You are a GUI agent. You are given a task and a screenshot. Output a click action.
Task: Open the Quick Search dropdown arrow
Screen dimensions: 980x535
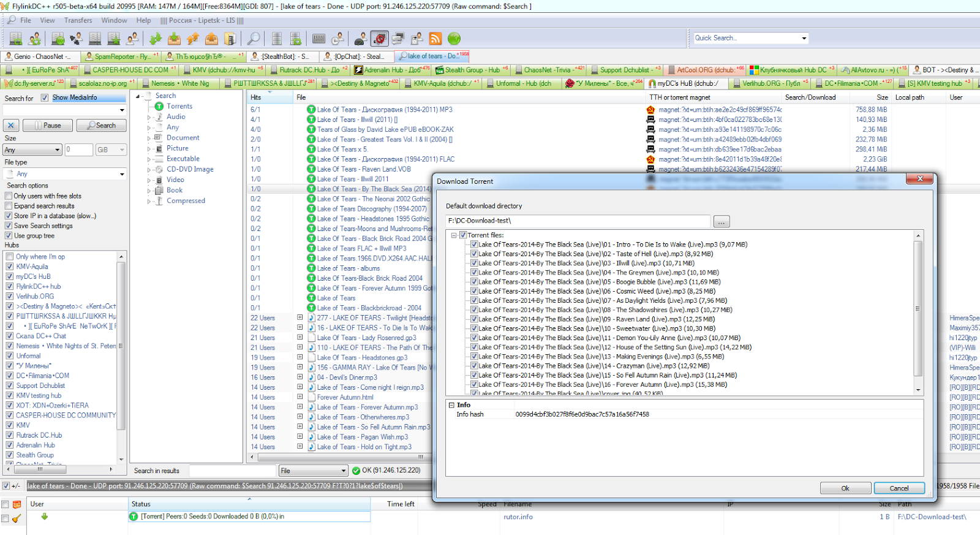click(804, 38)
